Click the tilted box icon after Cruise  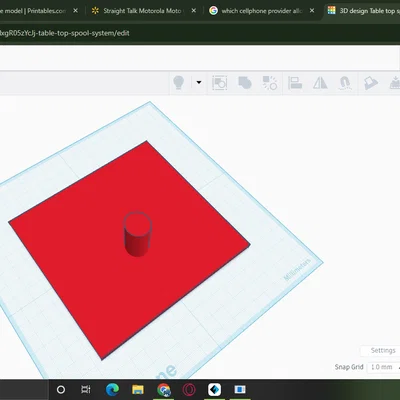tap(370, 83)
